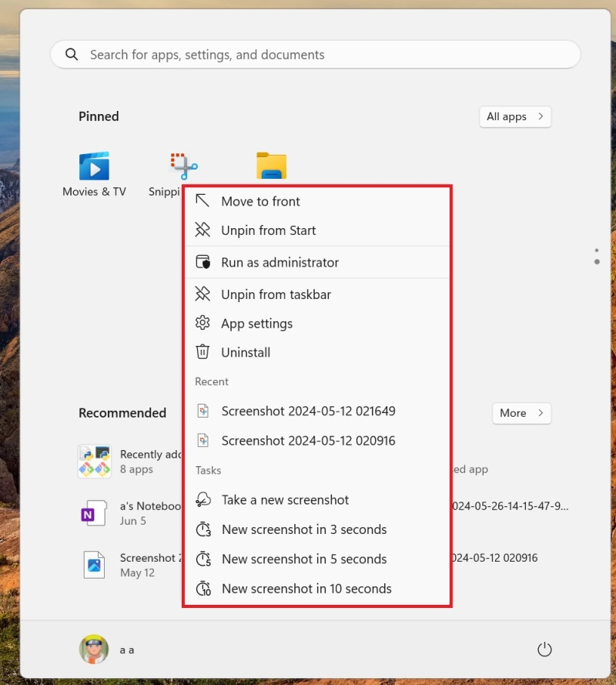Open recent Screenshot 2024-05-12 021649
Image resolution: width=616 pixels, height=685 pixels.
point(308,411)
